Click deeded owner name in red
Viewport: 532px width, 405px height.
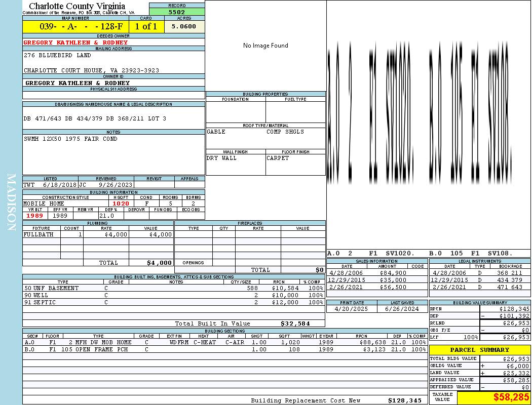pyautogui.click(x=75, y=43)
